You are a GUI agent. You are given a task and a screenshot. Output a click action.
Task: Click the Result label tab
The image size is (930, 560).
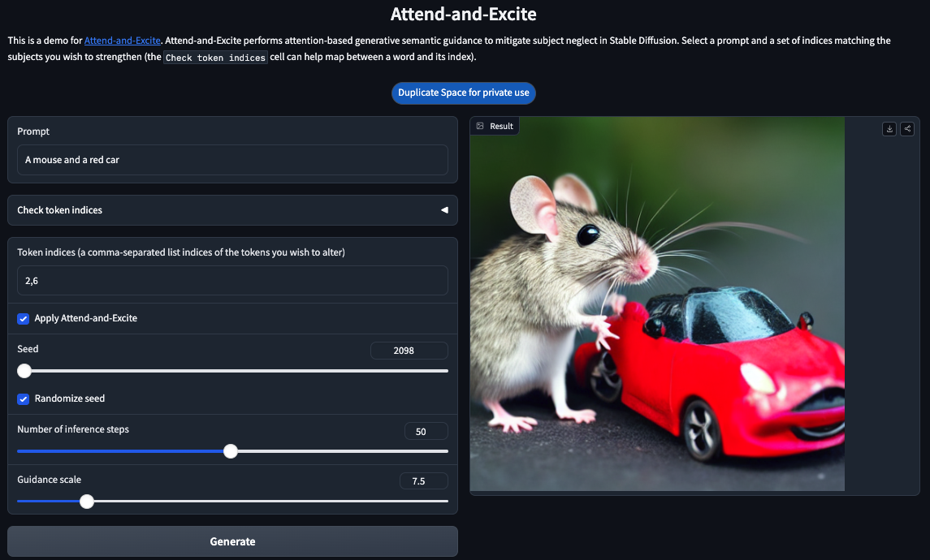tap(501, 126)
